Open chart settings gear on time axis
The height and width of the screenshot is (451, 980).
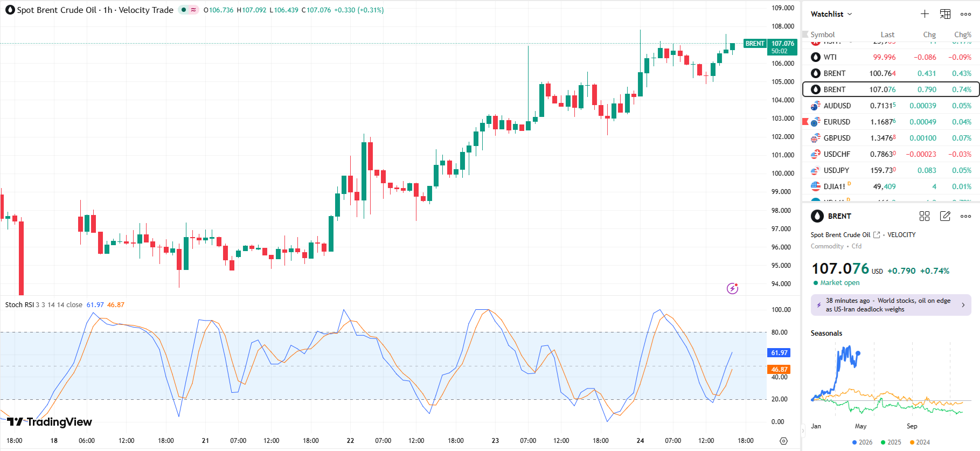(783, 441)
